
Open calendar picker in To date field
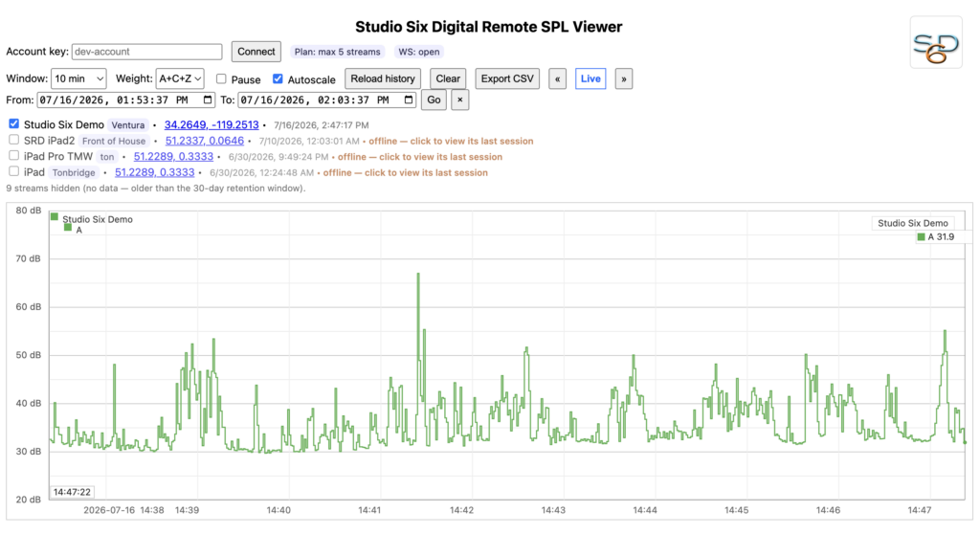coord(409,100)
